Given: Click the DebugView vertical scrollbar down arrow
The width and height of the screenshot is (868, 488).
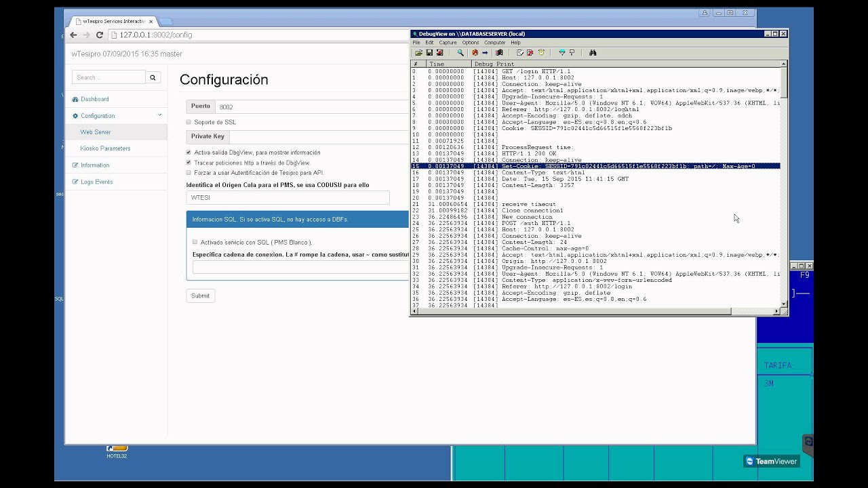Looking at the screenshot, I should tap(784, 304).
